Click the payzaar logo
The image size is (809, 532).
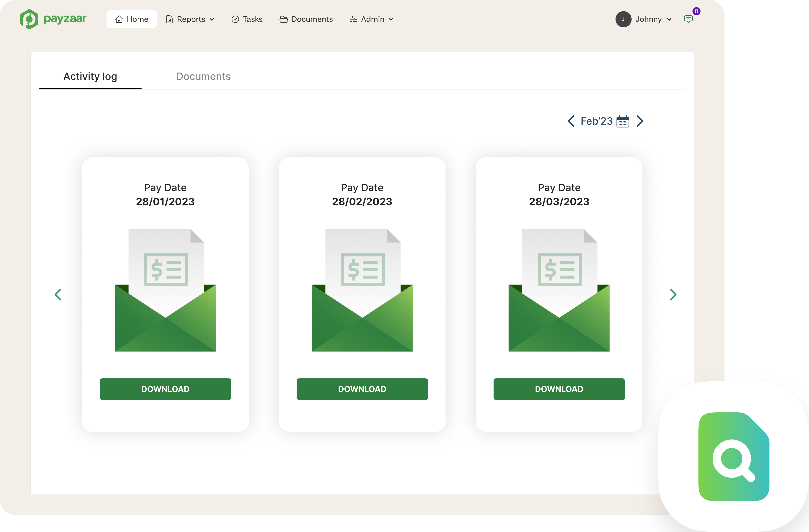pyautogui.click(x=53, y=19)
